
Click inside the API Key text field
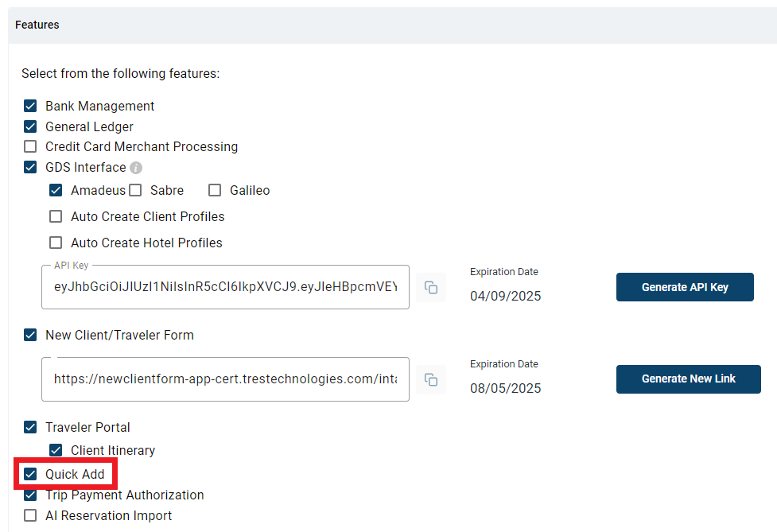click(225, 287)
